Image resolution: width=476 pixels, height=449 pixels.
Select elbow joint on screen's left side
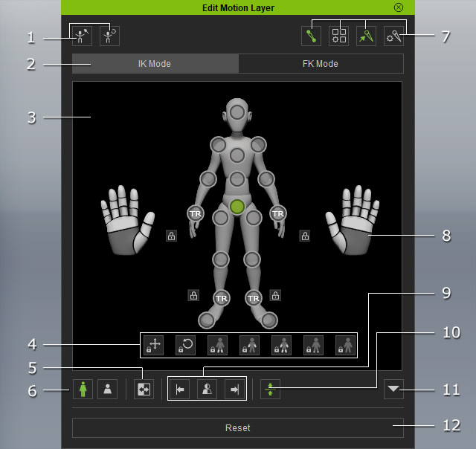point(208,179)
